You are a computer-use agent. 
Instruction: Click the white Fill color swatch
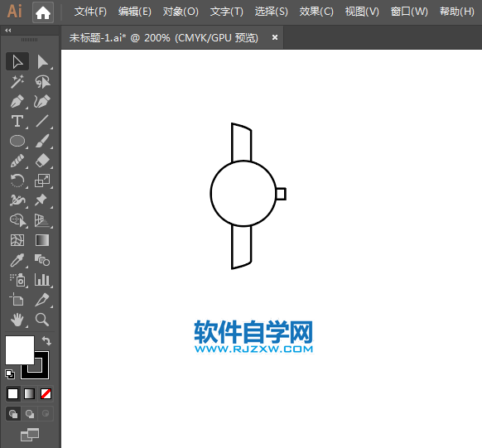[x=20, y=350]
